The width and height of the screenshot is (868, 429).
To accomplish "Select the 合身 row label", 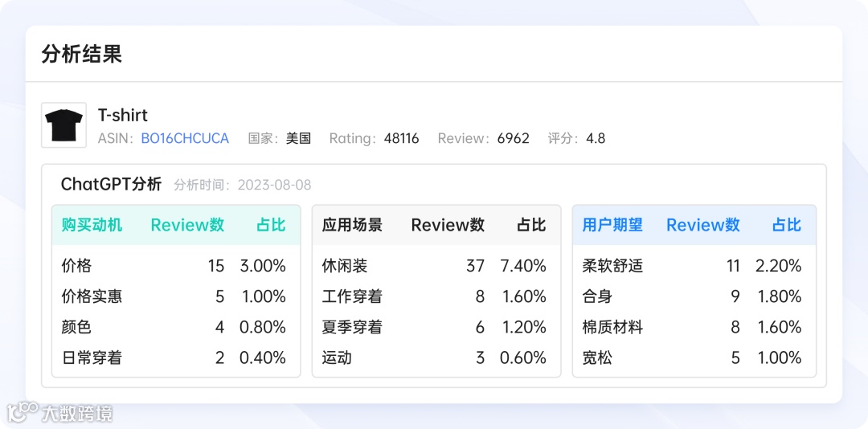I will coord(597,296).
